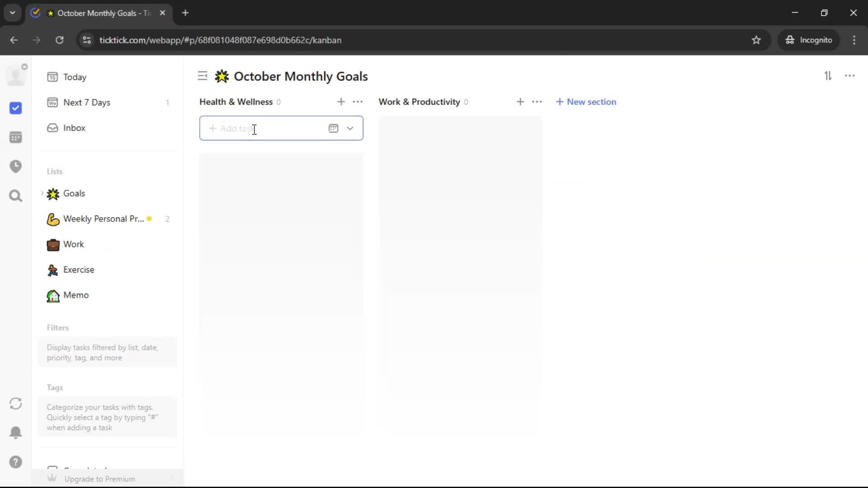This screenshot has height=488, width=868.
Task: Expand the Goals folder in Lists
Action: 42,193
